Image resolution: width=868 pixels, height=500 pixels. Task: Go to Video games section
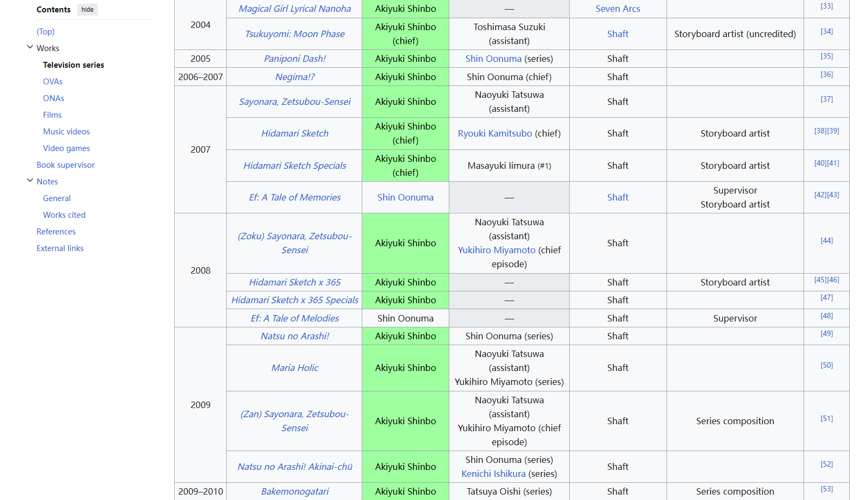(x=67, y=148)
